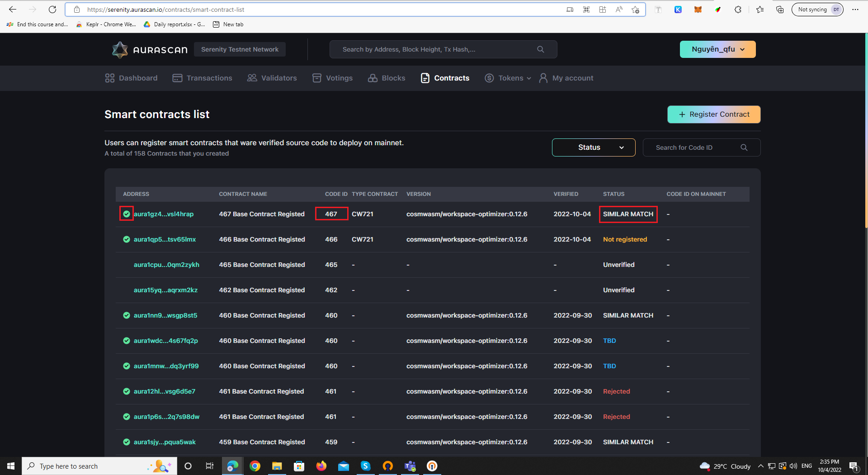Screen dimensions: 868x475
Task: Click the Register Contract button
Action: click(x=713, y=114)
